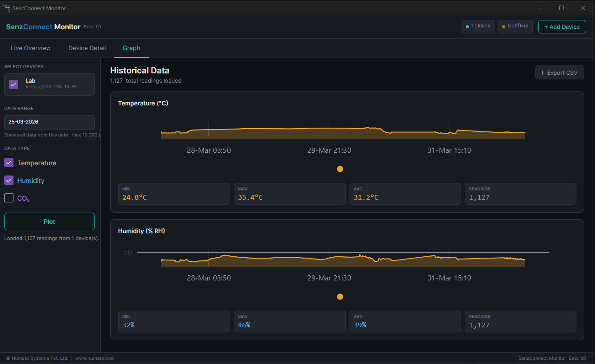Screen dimensions: 595x364
Task: Click the download arrow on Export CSV
Action: pos(542,73)
